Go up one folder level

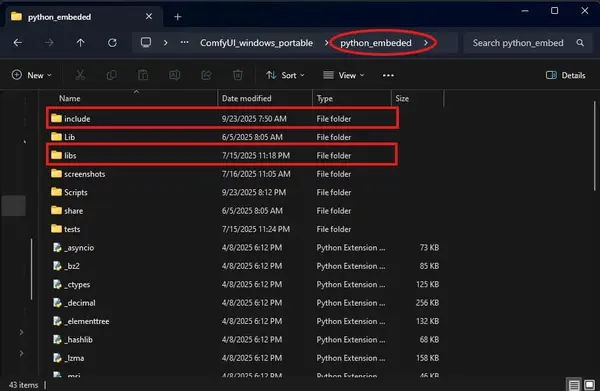pyautogui.click(x=80, y=42)
